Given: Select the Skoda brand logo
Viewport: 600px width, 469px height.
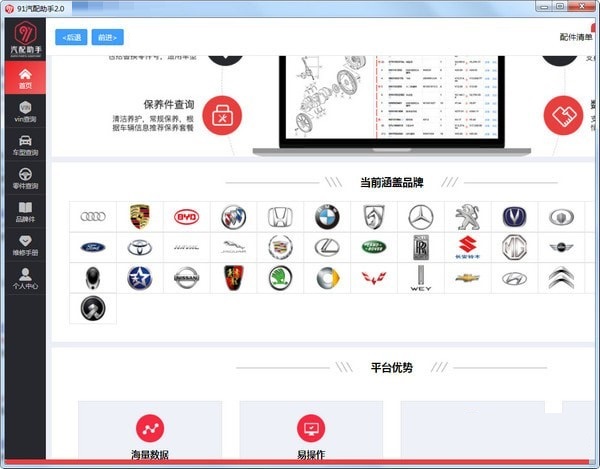Looking at the screenshot, I should [280, 278].
